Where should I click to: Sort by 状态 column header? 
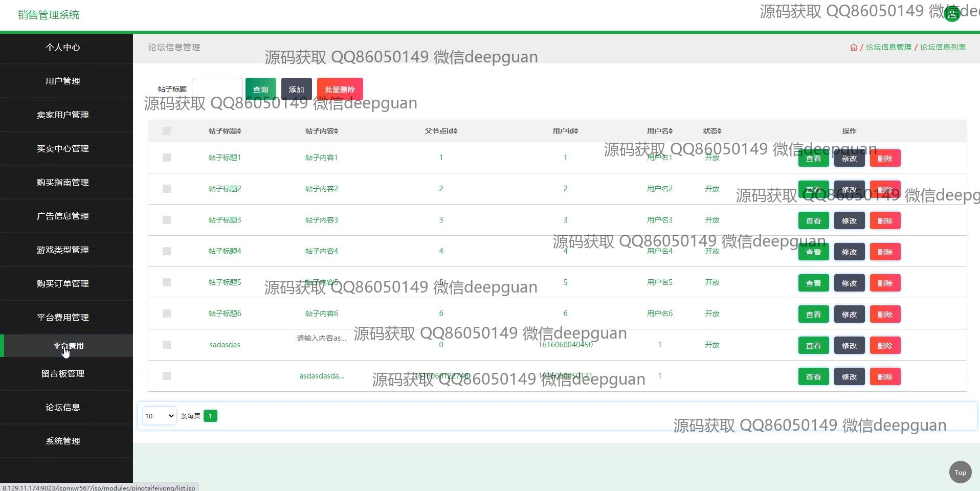(711, 131)
